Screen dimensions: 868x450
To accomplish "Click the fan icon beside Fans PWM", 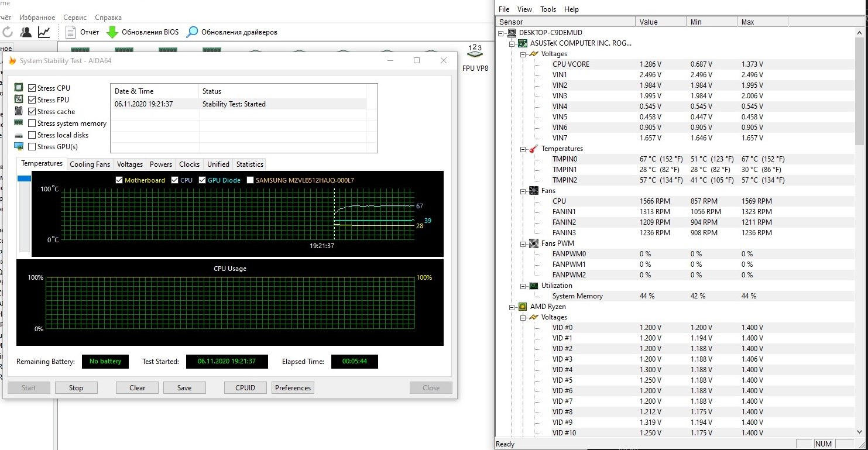I will [x=534, y=243].
